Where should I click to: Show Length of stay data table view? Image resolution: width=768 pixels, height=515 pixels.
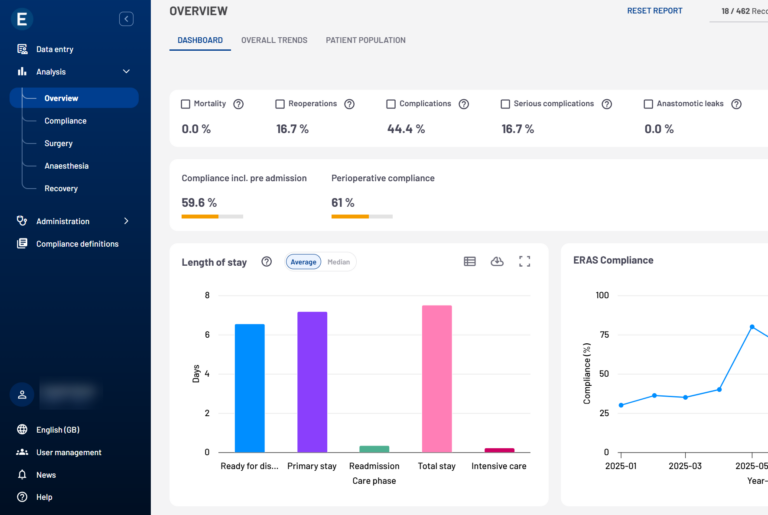(470, 262)
